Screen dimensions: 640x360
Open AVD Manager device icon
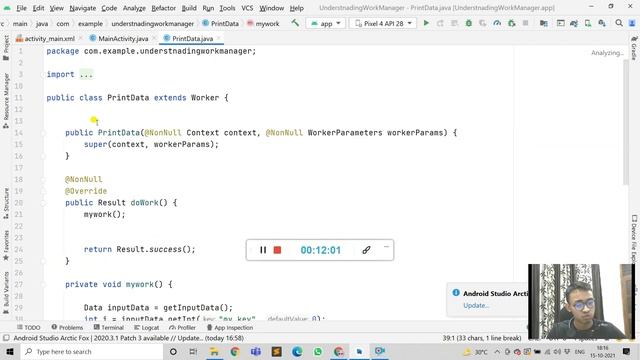coord(588,23)
